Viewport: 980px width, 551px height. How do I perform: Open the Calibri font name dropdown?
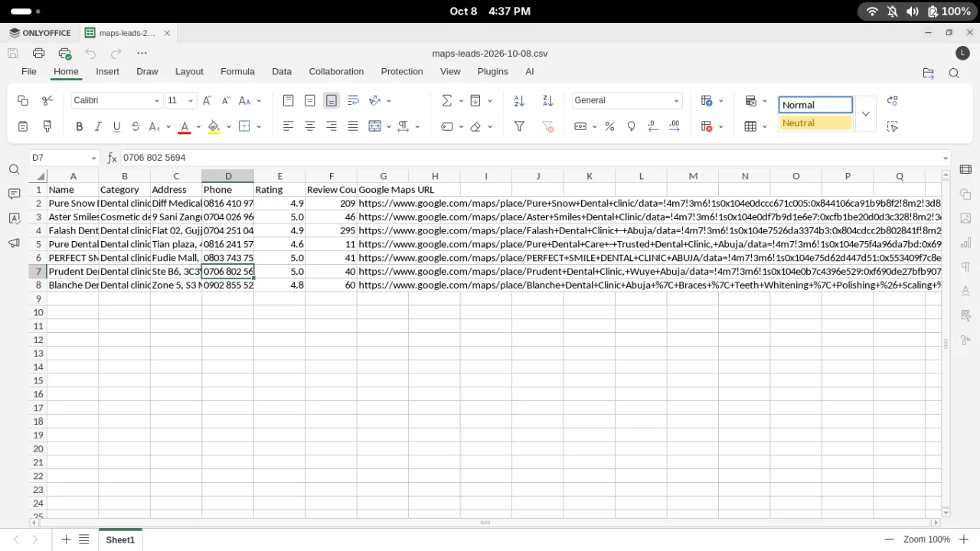coord(157,100)
